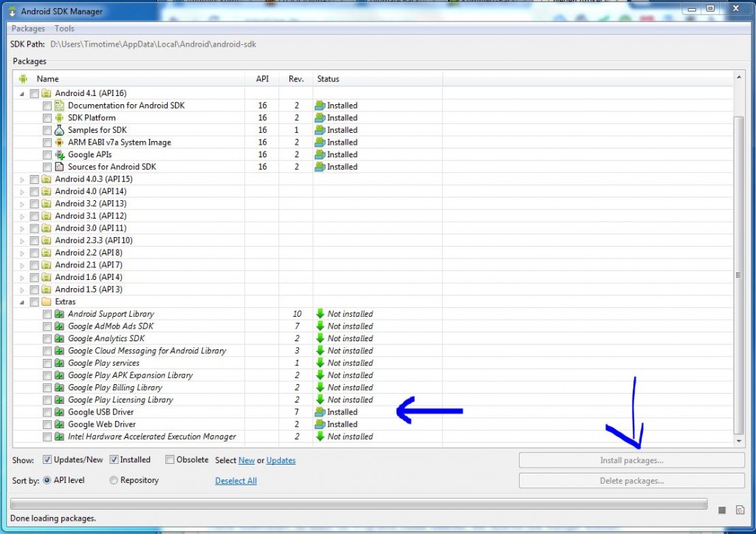
Task: Select the Repository sort radio button
Action: click(x=113, y=481)
